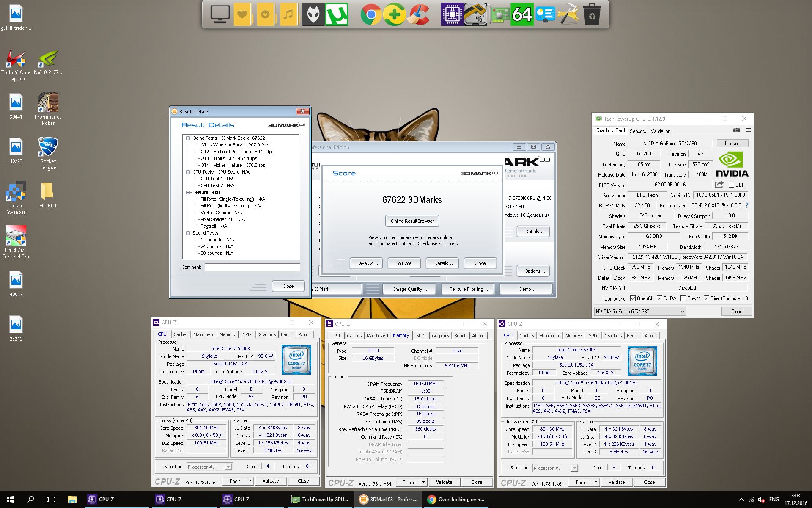This screenshot has height=508, width=812.
Task: Click Online ResultBrowser button
Action: click(x=412, y=221)
